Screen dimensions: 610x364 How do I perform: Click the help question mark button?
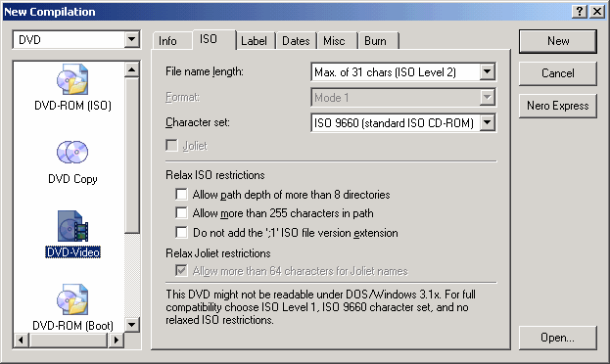click(580, 12)
